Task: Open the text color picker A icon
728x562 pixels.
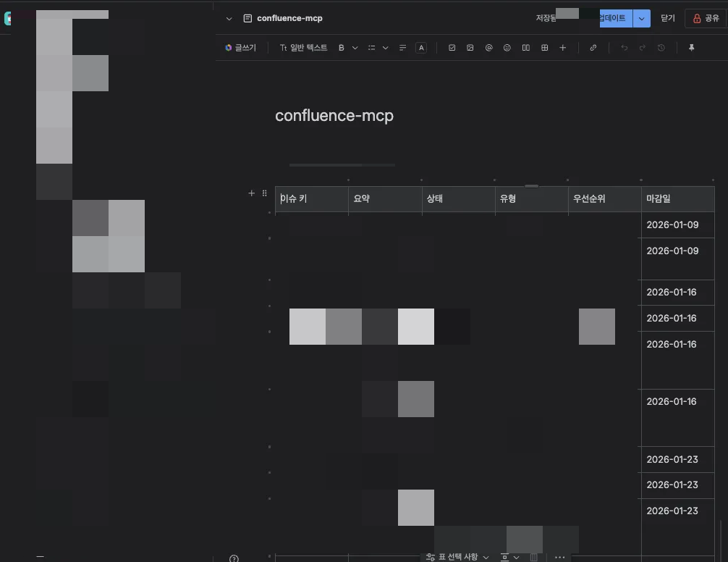Action: [421, 48]
